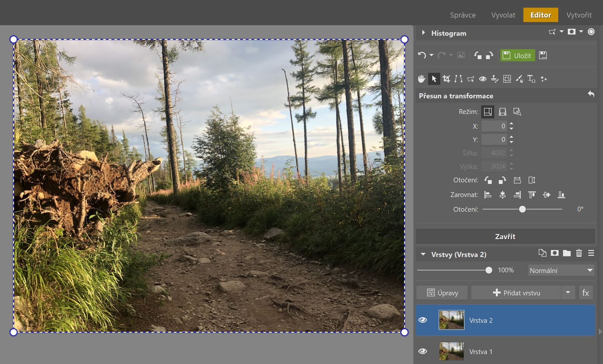The width and height of the screenshot is (603, 364).
Task: Rotate layer left in Otočení row
Action: [x=488, y=180]
